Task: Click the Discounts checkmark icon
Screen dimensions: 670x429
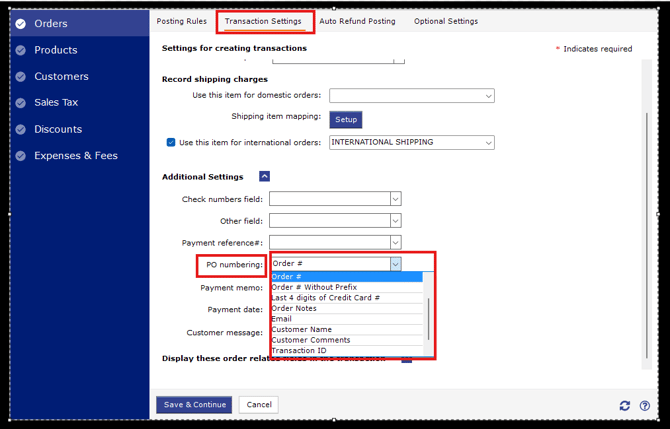Action: (21, 129)
